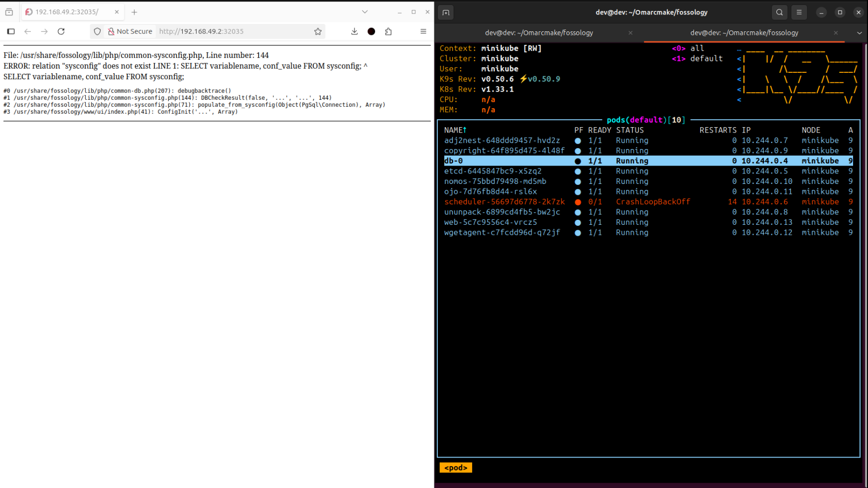Screen dimensions: 868x488
Task: Click the RESTARTS column header in k9s
Action: point(718,130)
